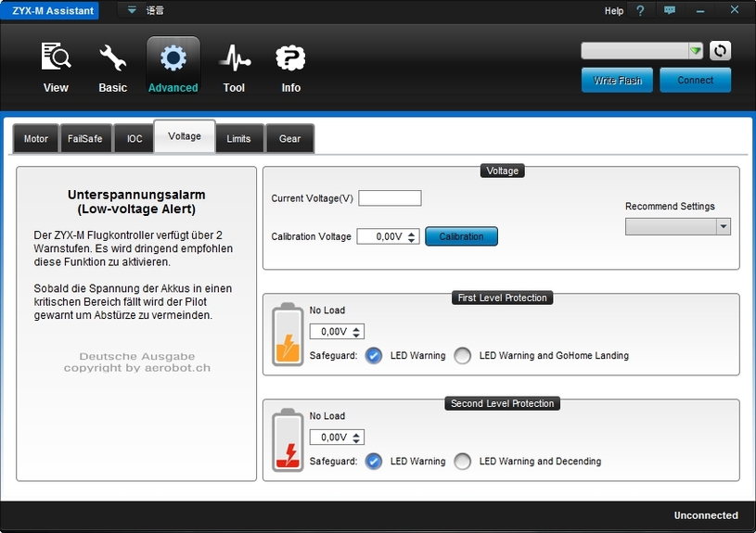Adjust the Calibration Voltage spinner arrows
Image resolution: width=756 pixels, height=533 pixels.
pos(413,236)
